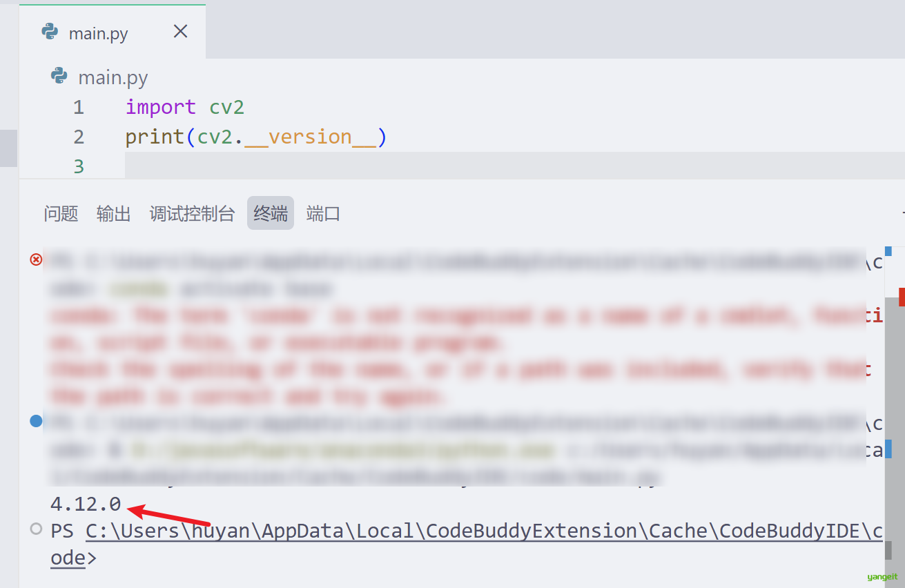Click the 4.12.0 version output in the terminal
Screen dimensions: 905x588
pos(86,504)
